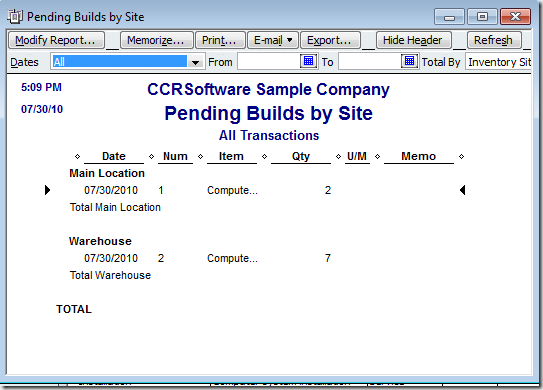
Task: Print the report
Action: [x=220, y=40]
